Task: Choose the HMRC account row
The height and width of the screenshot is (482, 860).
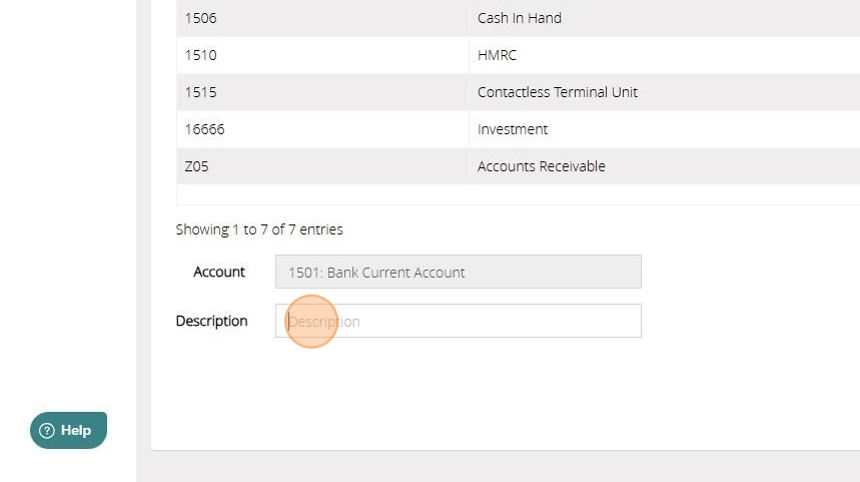Action: click(497, 55)
